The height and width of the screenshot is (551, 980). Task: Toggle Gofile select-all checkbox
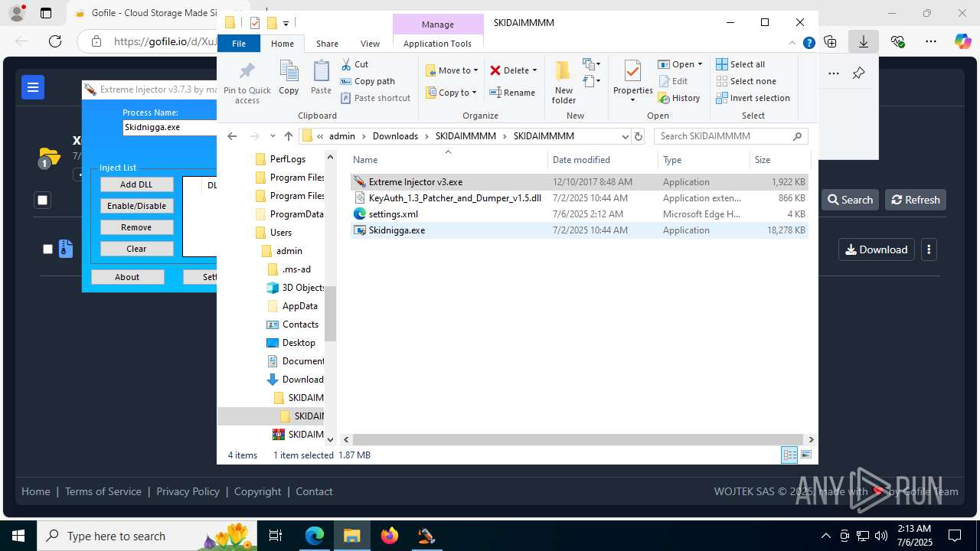pos(43,200)
